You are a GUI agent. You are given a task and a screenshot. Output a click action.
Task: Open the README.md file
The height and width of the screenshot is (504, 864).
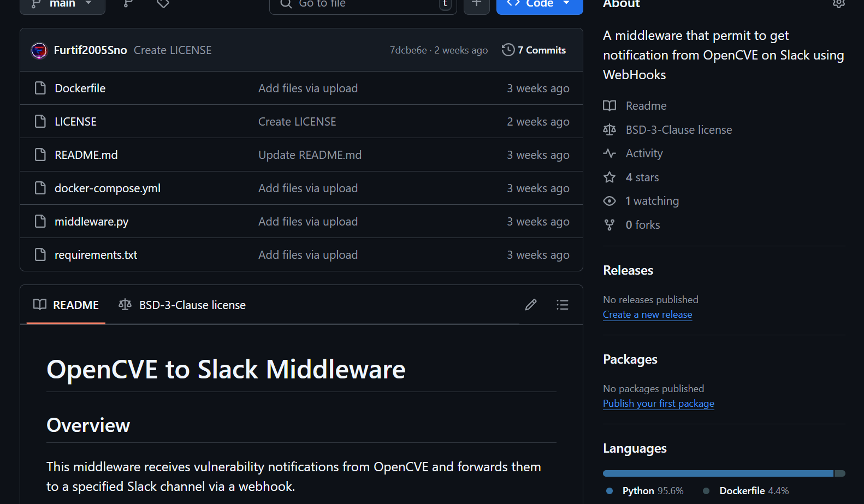(86, 155)
